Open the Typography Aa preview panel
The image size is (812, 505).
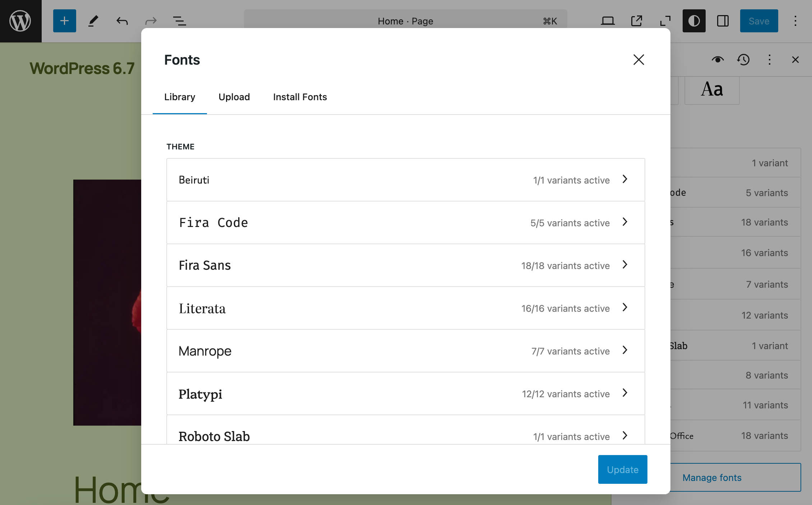712,89
